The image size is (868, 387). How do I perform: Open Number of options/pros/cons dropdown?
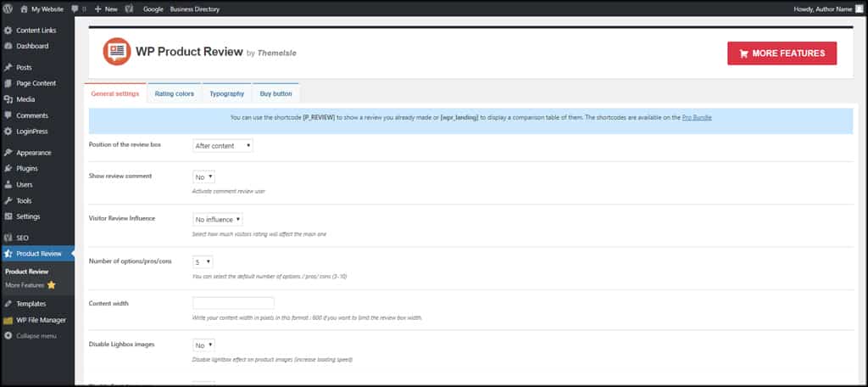[203, 261]
